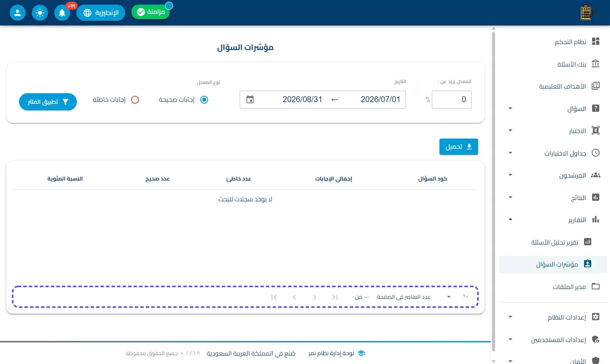The image size is (610, 364).
Task: Expand the جداول الاختبارات arrow
Action: (510, 153)
